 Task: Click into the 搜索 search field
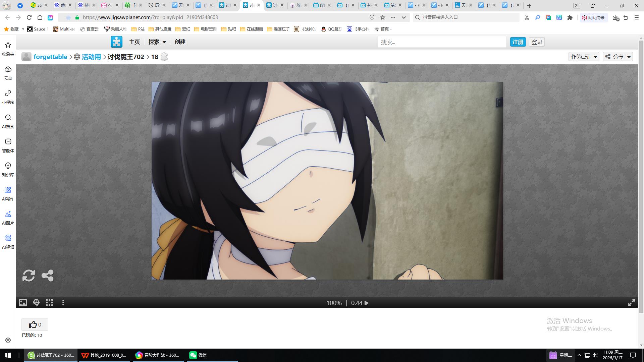(x=441, y=42)
